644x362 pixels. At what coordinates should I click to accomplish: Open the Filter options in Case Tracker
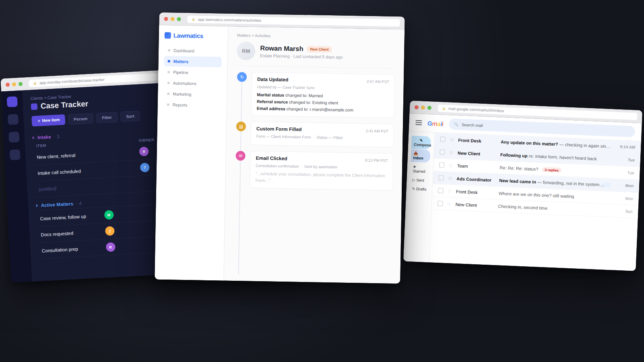tap(107, 117)
